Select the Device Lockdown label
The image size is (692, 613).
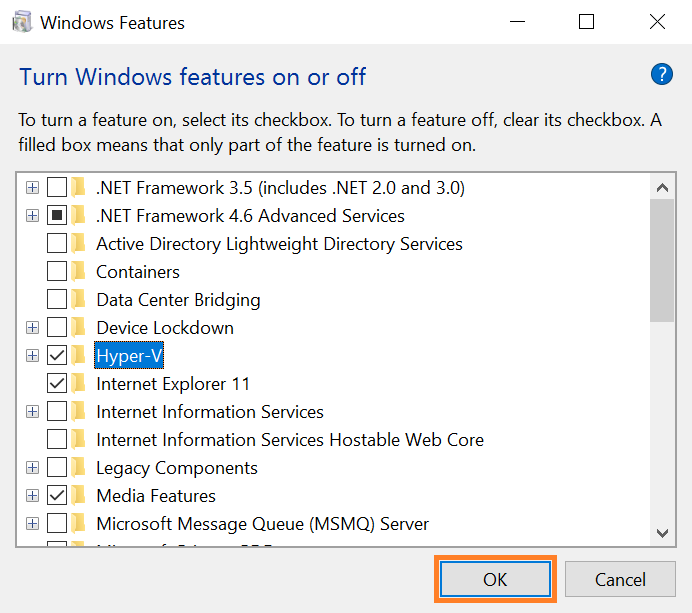tap(165, 328)
